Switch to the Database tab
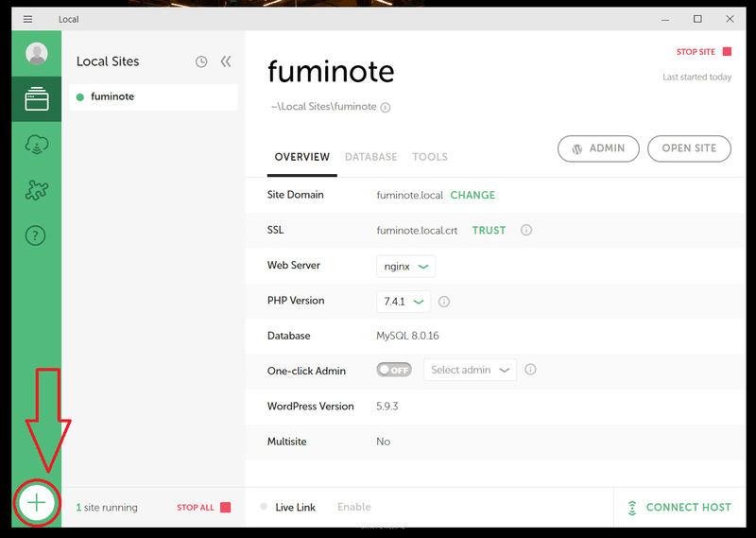 point(370,157)
